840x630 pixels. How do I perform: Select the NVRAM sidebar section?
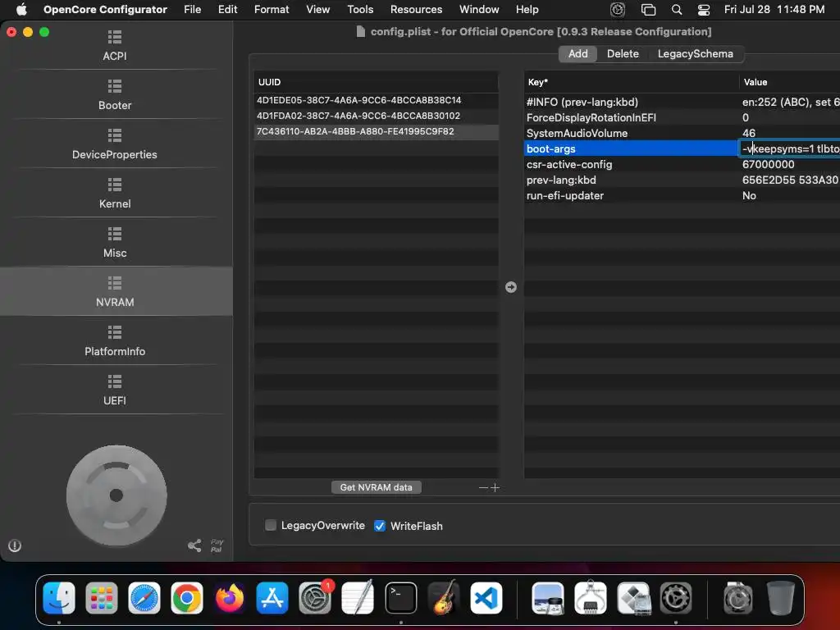[115, 292]
